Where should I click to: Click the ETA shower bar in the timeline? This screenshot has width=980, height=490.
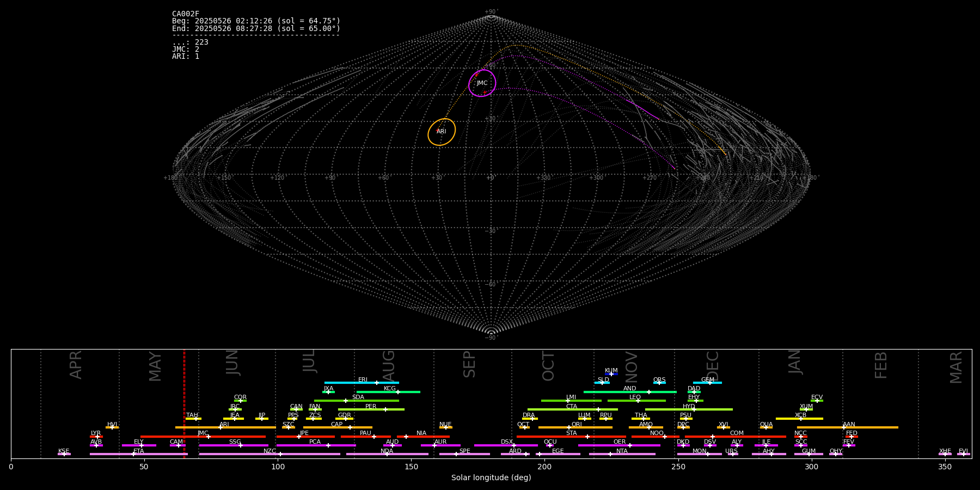pos(139,454)
